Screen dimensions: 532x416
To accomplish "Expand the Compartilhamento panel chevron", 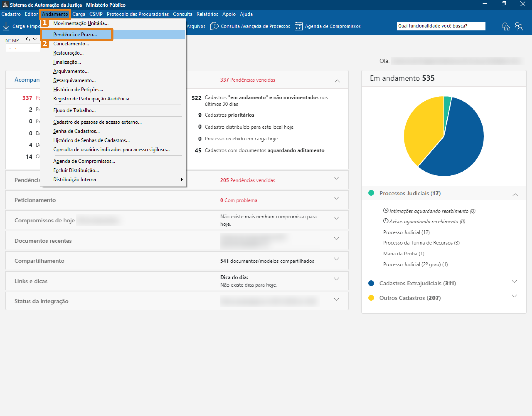I will [x=336, y=259].
